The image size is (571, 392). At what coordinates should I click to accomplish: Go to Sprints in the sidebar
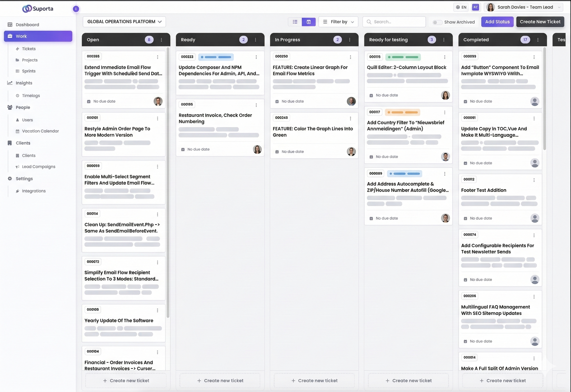pyautogui.click(x=29, y=71)
